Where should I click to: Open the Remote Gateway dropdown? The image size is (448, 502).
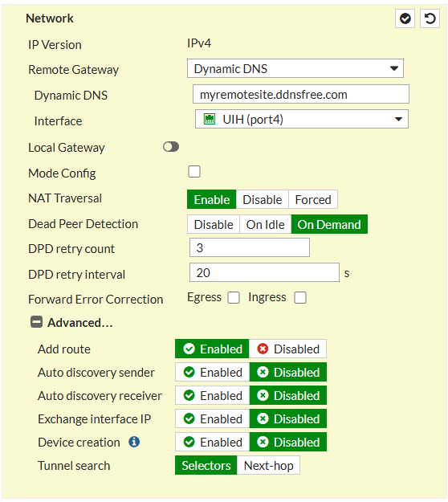(x=295, y=68)
